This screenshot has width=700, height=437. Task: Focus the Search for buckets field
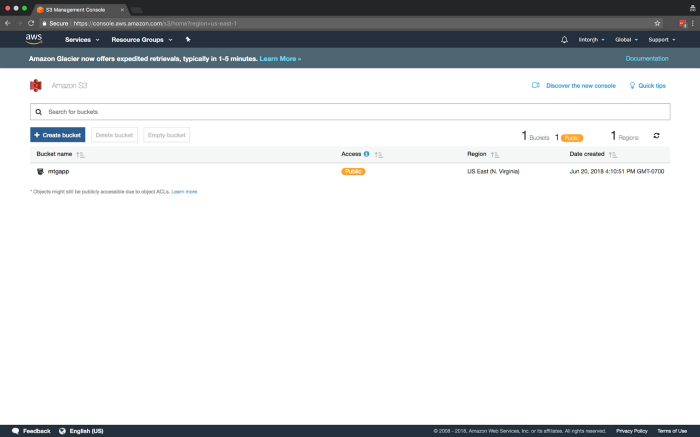click(350, 112)
